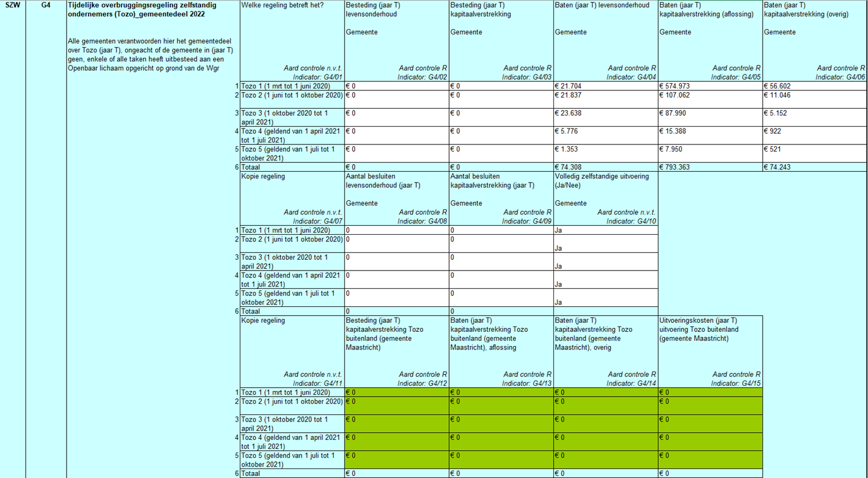Select the € 15.388 cell
This screenshot has height=478, width=868.
[710, 135]
